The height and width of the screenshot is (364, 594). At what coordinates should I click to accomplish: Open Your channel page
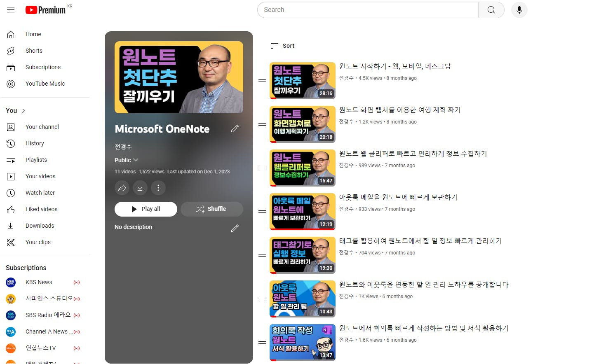pyautogui.click(x=45, y=127)
